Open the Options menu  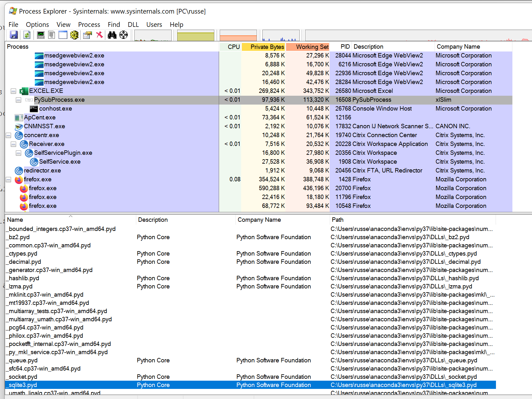[37, 25]
